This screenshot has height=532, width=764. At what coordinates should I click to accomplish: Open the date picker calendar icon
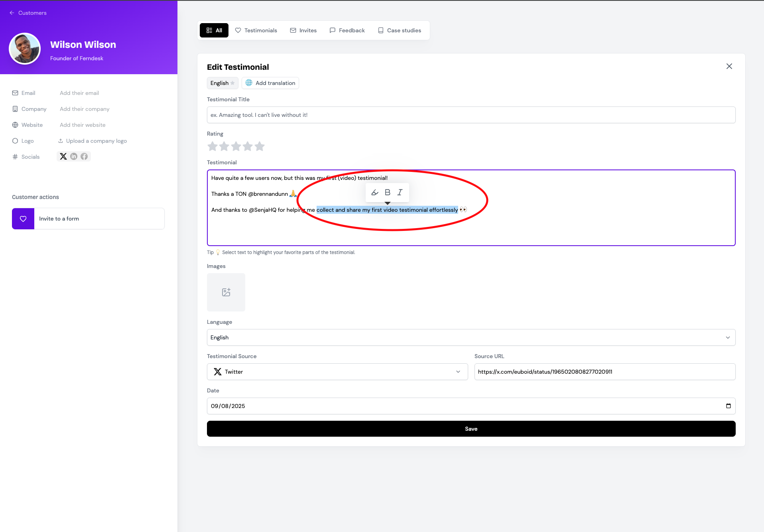(x=729, y=406)
